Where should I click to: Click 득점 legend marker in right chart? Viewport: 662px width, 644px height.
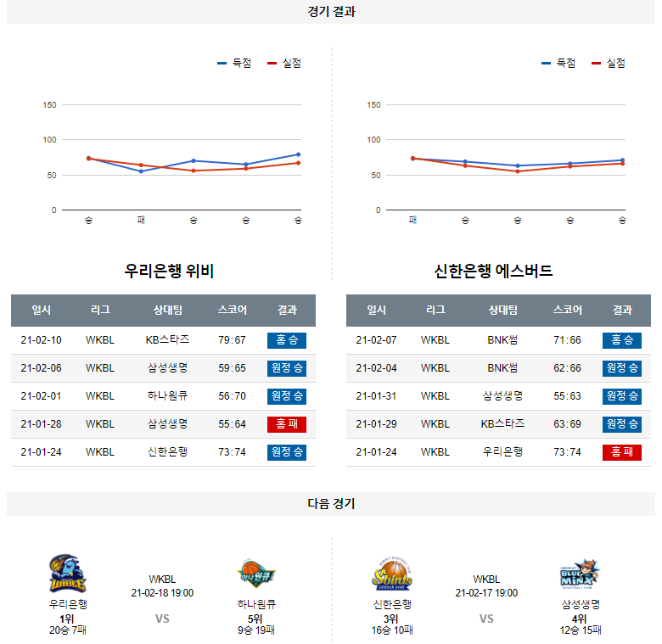pyautogui.click(x=547, y=64)
